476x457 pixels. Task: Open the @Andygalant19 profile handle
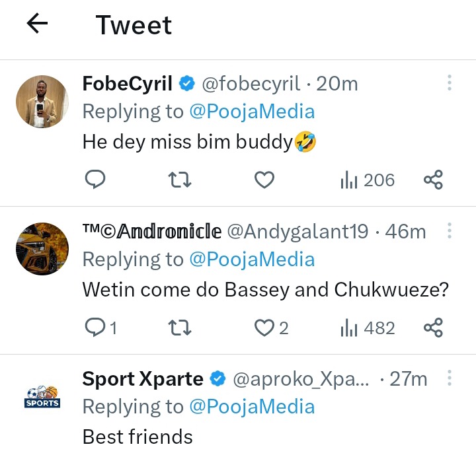[297, 232]
